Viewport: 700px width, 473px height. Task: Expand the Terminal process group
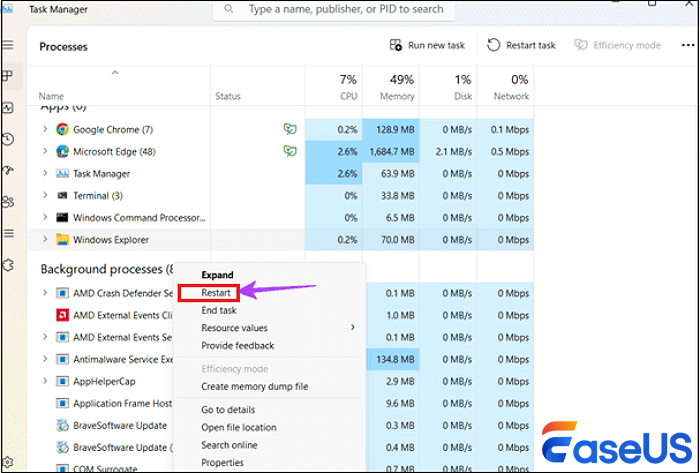[45, 195]
